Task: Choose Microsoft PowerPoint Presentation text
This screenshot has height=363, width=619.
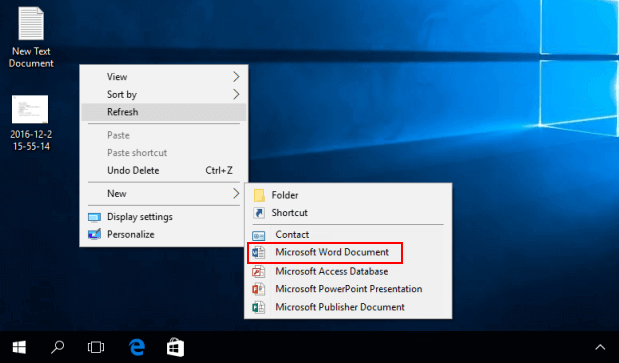Action: [x=349, y=289]
